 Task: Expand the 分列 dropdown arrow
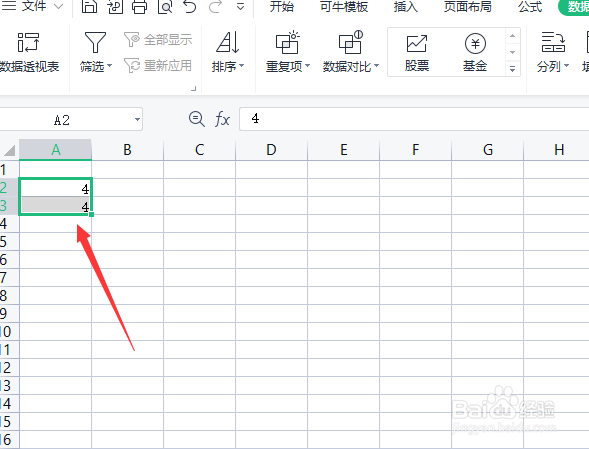pyautogui.click(x=566, y=66)
